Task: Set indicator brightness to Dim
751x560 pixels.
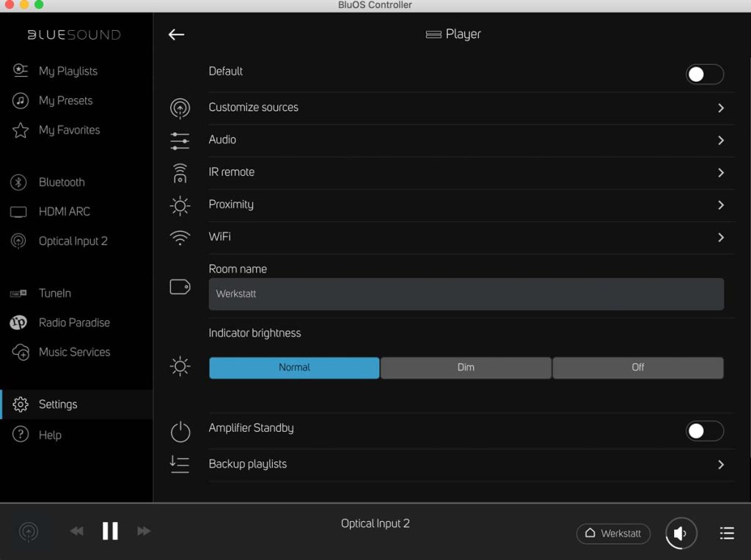Action: (466, 368)
